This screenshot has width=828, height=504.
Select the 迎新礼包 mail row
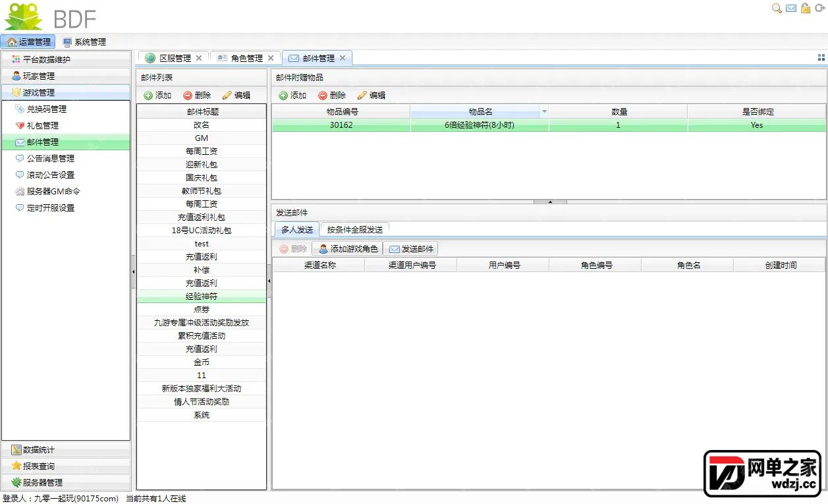tap(202, 164)
